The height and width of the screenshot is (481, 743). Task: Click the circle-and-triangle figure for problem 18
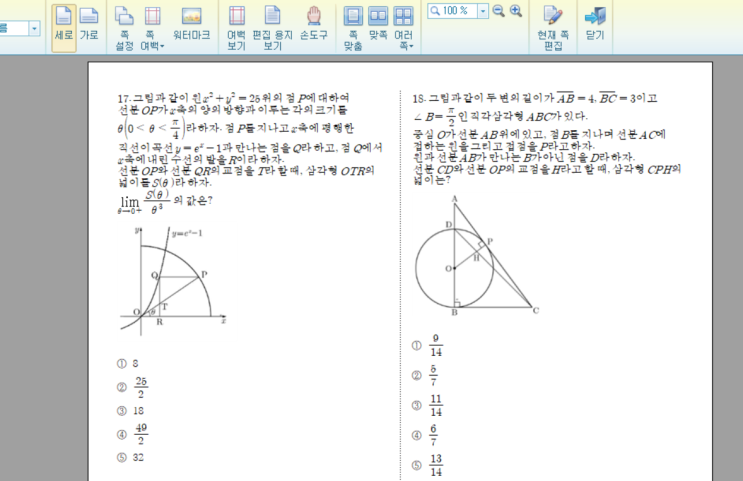click(476, 256)
